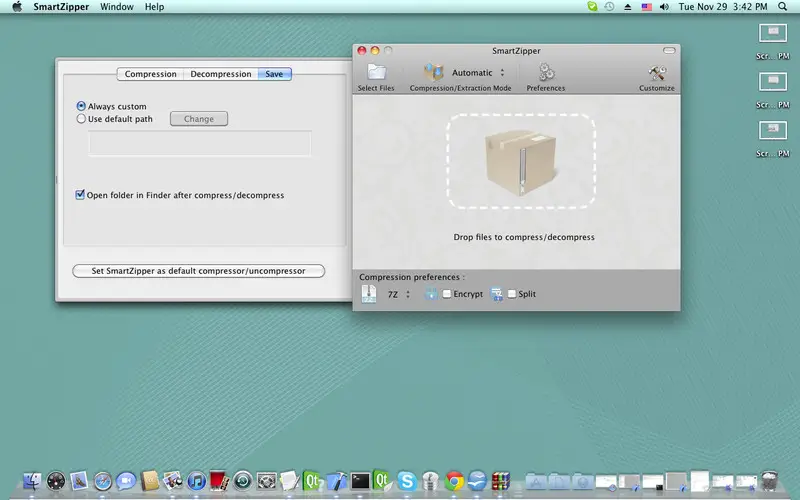
Task: Click the Customize hammer-and-wrench icon
Action: pos(657,73)
